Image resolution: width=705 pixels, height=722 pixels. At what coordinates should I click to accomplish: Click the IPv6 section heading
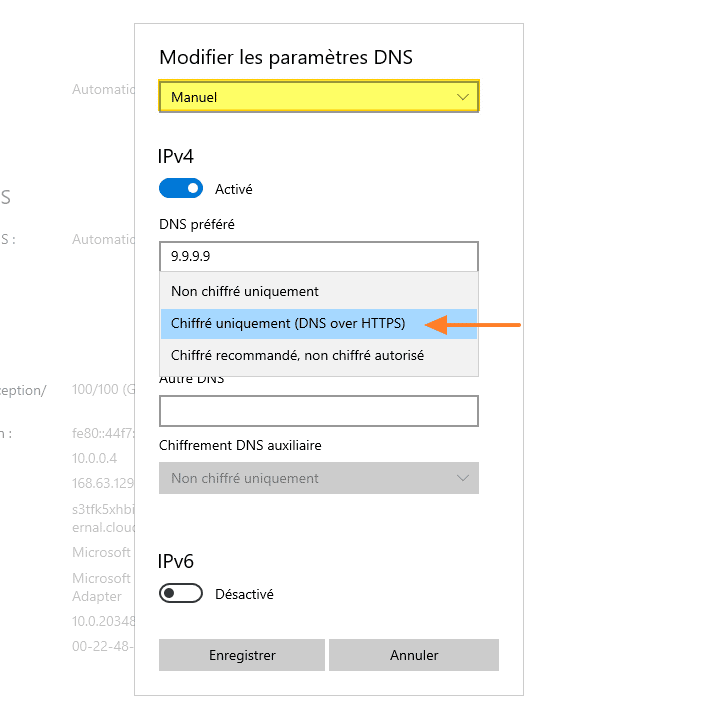point(176,561)
